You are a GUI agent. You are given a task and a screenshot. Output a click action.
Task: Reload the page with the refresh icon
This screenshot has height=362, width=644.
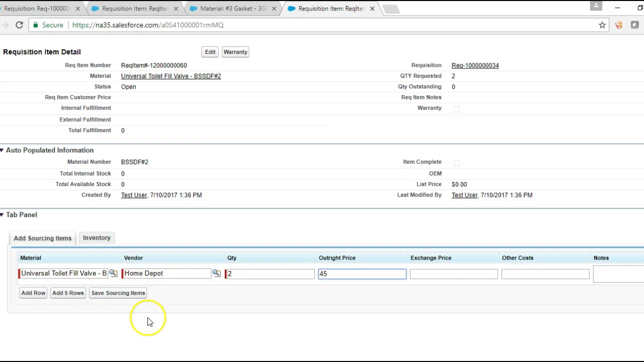pyautogui.click(x=19, y=25)
